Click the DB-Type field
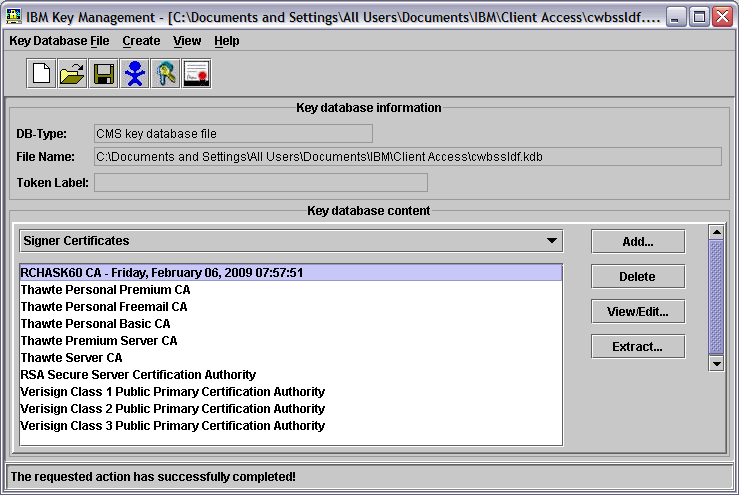This screenshot has width=739, height=495. pos(233,134)
